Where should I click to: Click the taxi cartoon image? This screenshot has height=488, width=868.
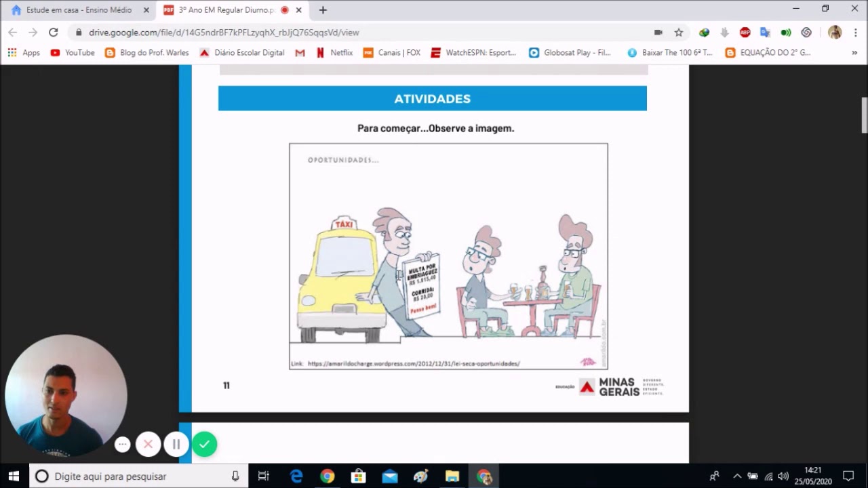[x=448, y=256]
